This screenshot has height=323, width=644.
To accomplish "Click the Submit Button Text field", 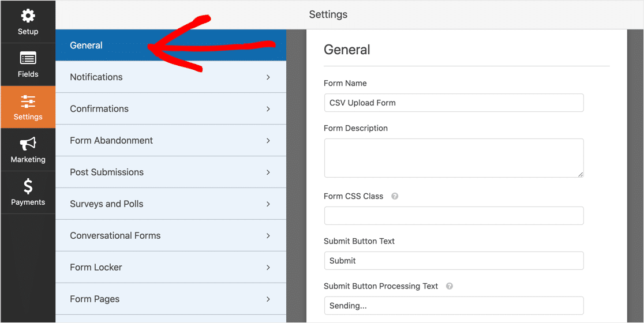I will [454, 261].
